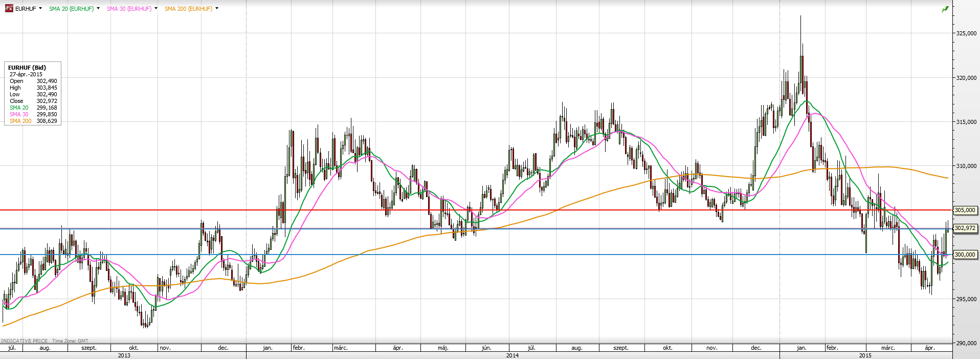Click the dec. 2013 month label
Viewport: 980px width, 359px height.
[223, 348]
